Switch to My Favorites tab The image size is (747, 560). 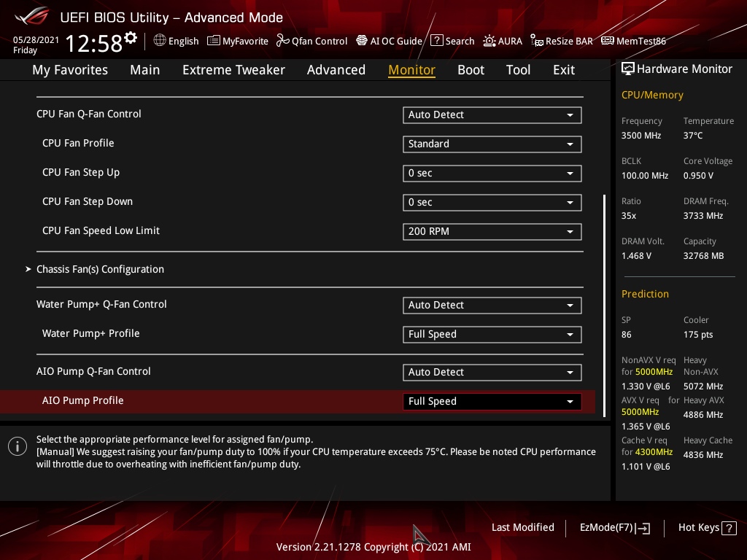pyautogui.click(x=70, y=70)
